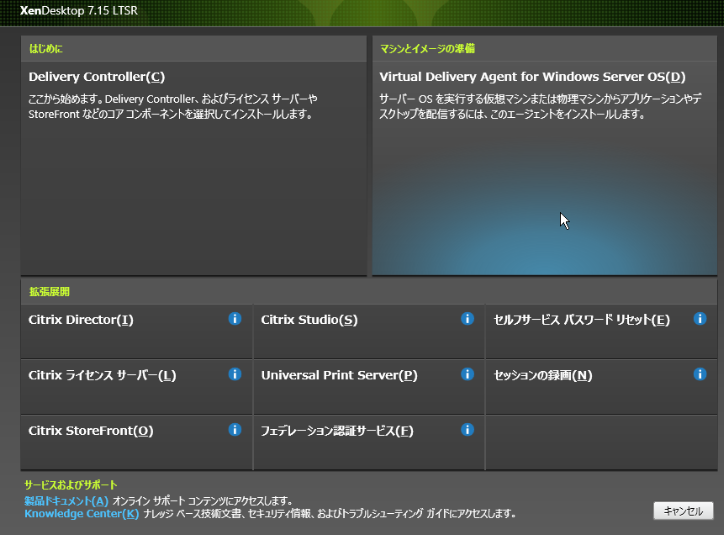
Task: View info for Citrix ライセンス サーバー
Action: coord(235,374)
